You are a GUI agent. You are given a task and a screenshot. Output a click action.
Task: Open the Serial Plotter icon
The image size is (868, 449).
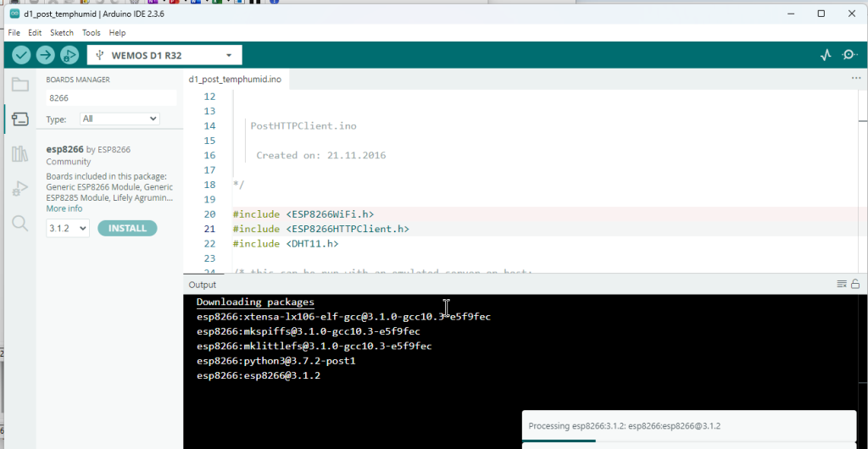pyautogui.click(x=826, y=55)
